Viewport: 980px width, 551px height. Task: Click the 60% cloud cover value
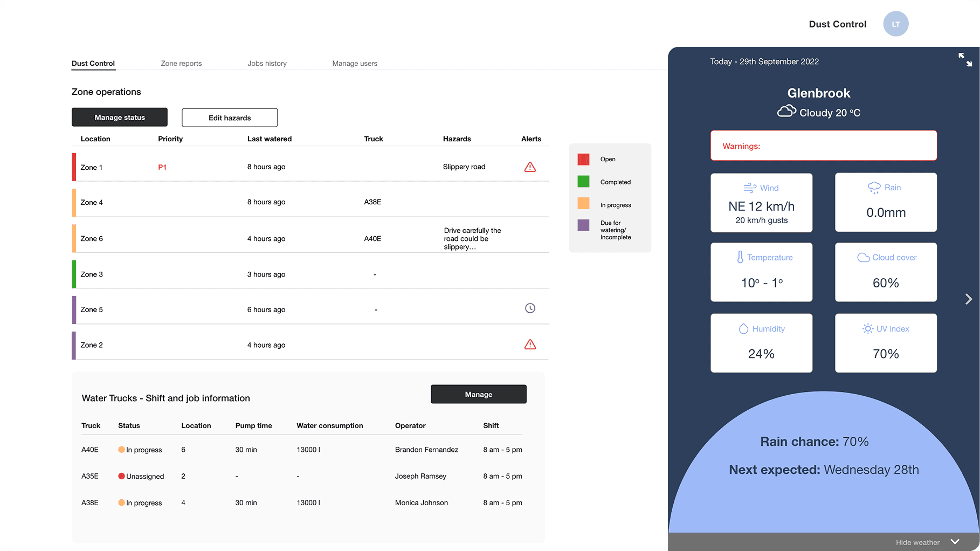(886, 283)
